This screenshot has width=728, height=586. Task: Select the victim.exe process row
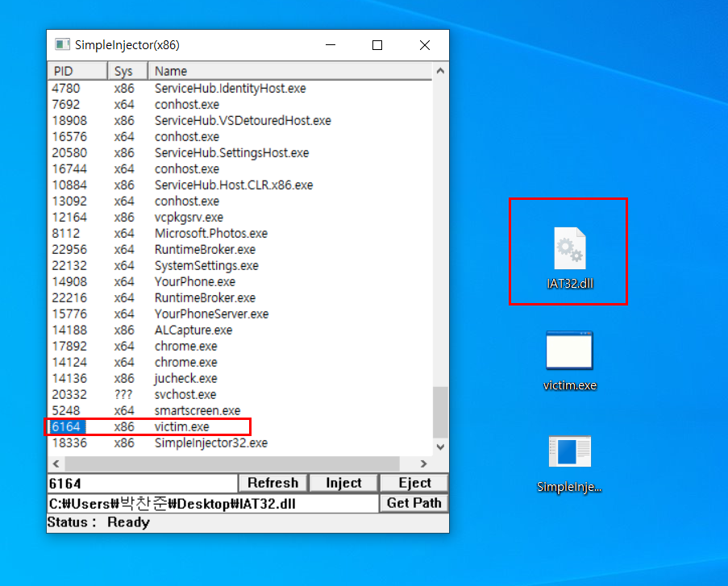point(239,426)
